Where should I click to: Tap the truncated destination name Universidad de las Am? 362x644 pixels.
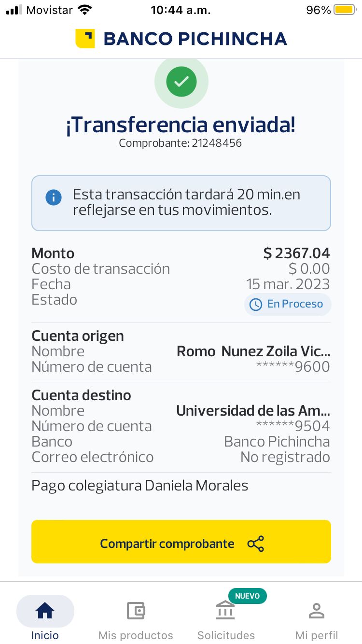coord(253,411)
